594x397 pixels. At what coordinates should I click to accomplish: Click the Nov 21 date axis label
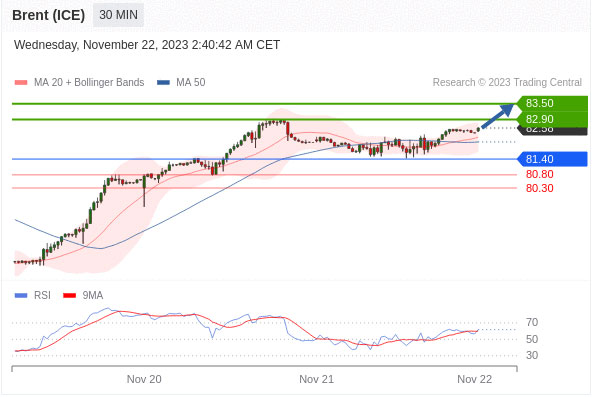(316, 379)
